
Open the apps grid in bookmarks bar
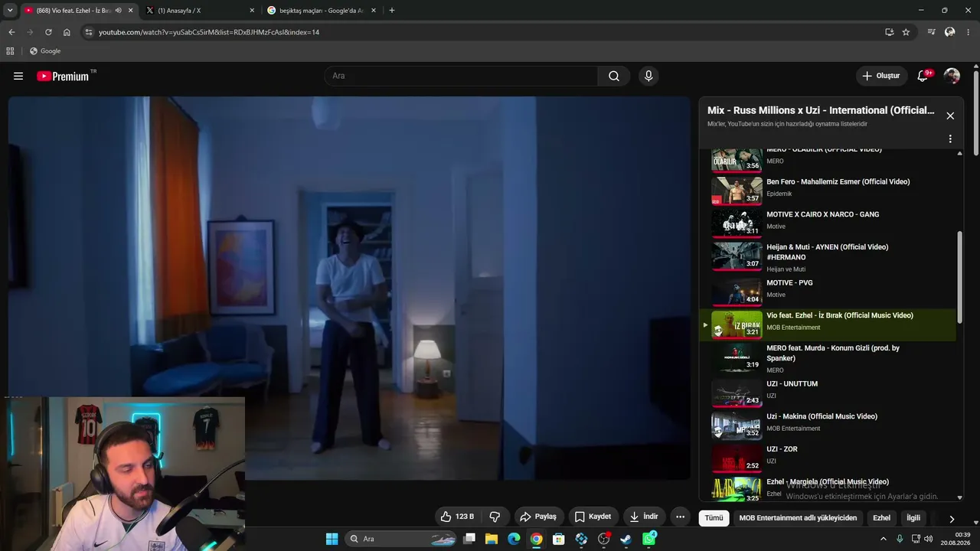click(10, 51)
